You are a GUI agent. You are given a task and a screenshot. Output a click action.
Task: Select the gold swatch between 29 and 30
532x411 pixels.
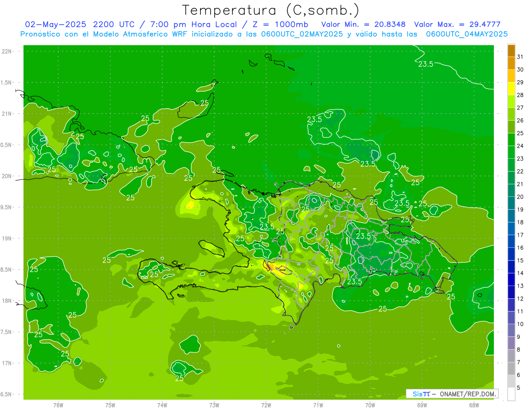coord(511,76)
